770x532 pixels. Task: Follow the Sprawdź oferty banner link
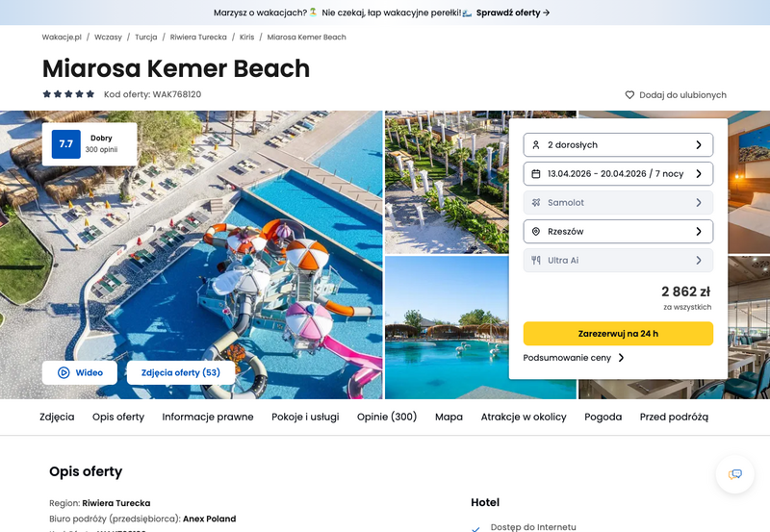coord(513,13)
